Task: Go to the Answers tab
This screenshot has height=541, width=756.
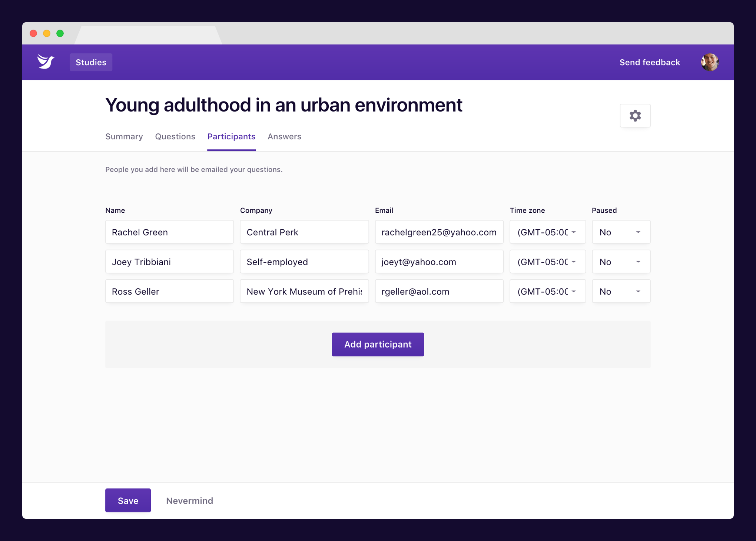Action: click(x=284, y=137)
